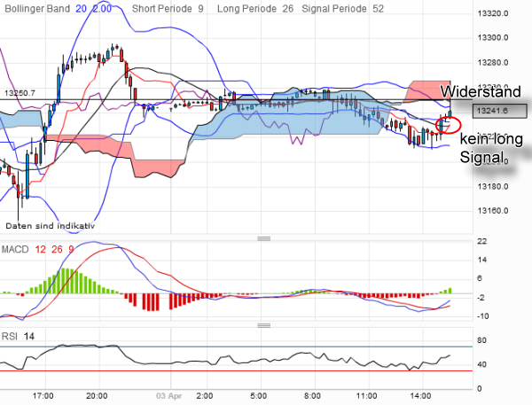Screen dimensions: 532x405
Task: Click the MACD fast period value 12
Action: pos(40,250)
